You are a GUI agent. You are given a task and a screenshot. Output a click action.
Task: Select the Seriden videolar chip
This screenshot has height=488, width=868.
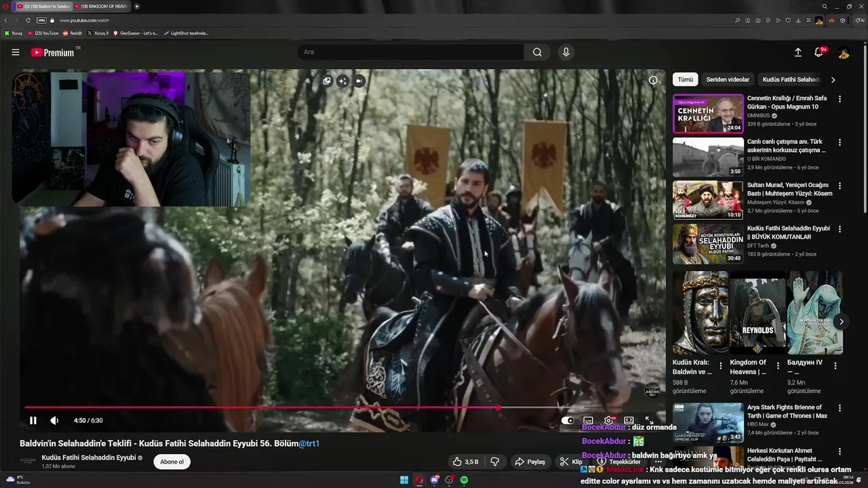click(728, 79)
